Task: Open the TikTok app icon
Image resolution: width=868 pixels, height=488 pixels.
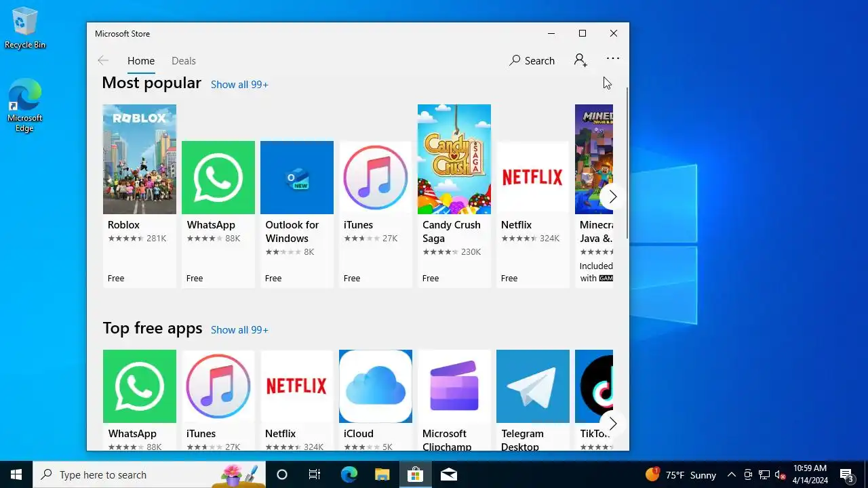Action: [x=594, y=386]
